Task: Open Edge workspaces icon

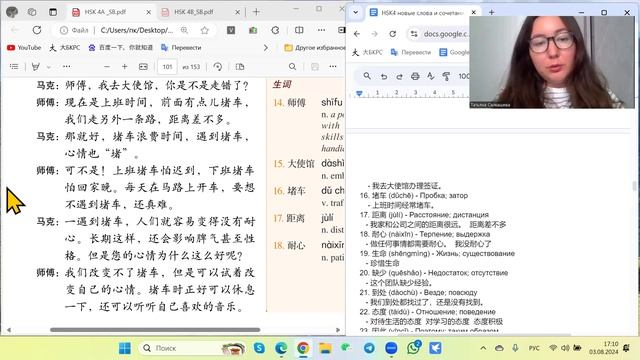Action: [32, 12]
